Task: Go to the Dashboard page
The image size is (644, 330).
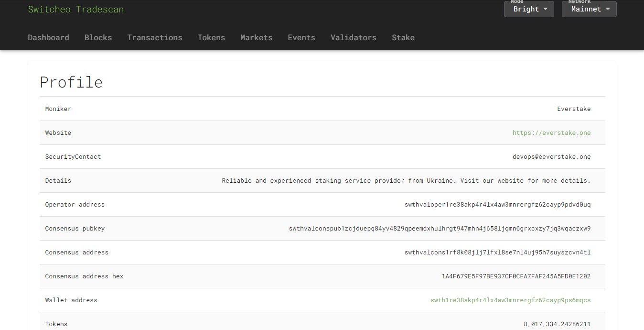Action: tap(48, 37)
